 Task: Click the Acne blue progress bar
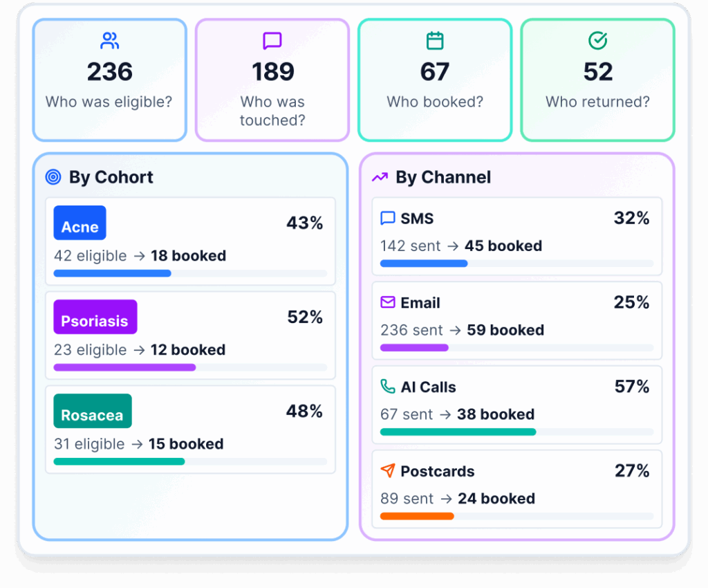tap(112, 273)
